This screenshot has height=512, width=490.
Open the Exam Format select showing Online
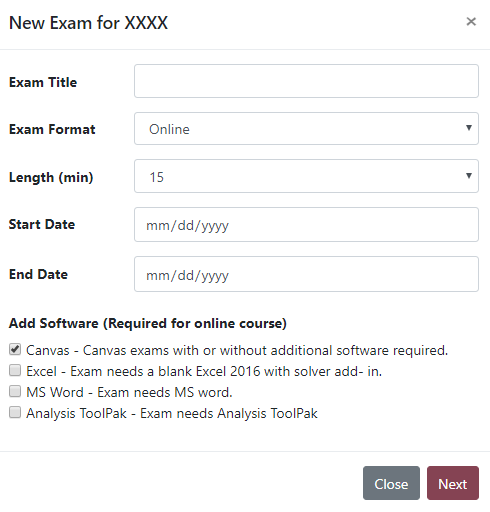pos(306,129)
